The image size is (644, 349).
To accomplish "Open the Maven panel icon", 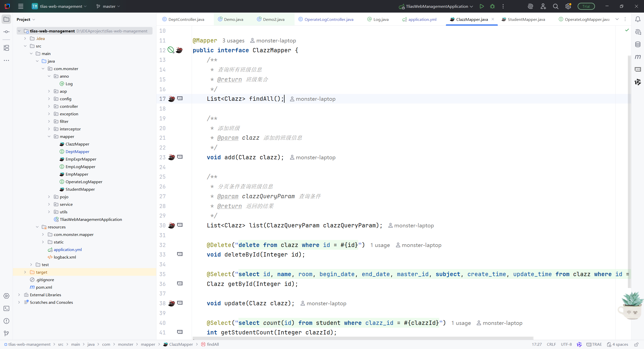I will tap(638, 57).
